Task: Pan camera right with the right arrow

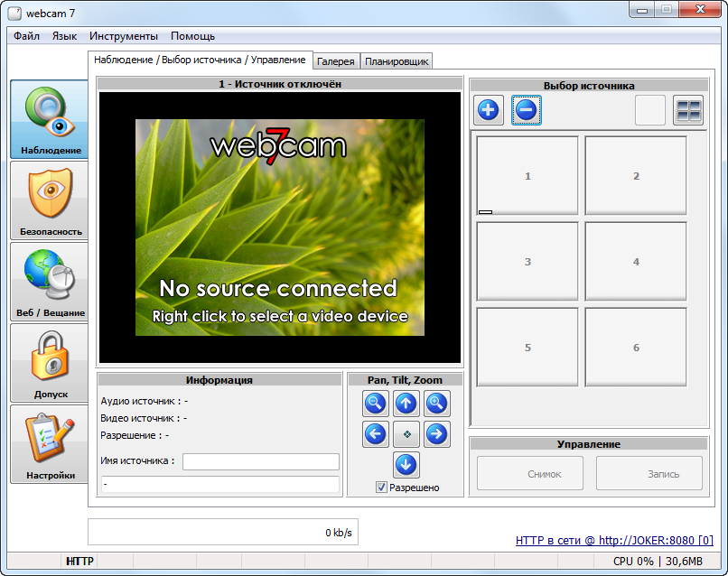Action: click(x=437, y=434)
